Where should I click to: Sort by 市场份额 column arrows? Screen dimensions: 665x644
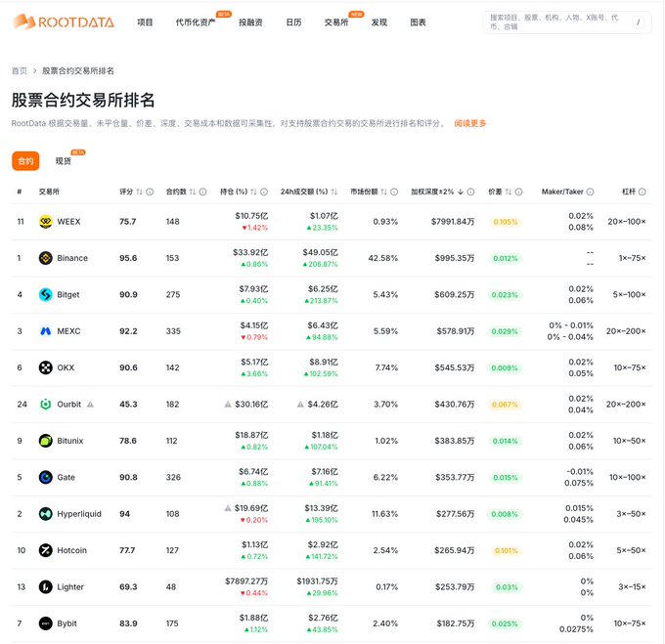click(x=383, y=192)
